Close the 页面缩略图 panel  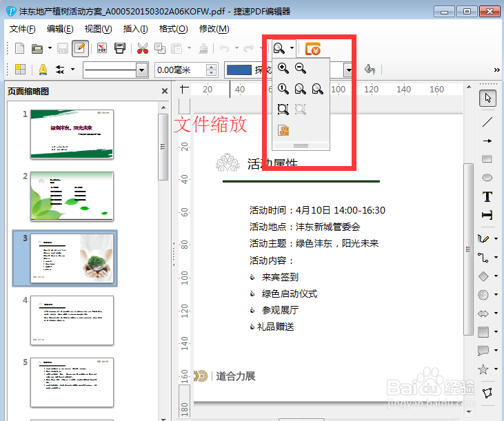(x=165, y=91)
